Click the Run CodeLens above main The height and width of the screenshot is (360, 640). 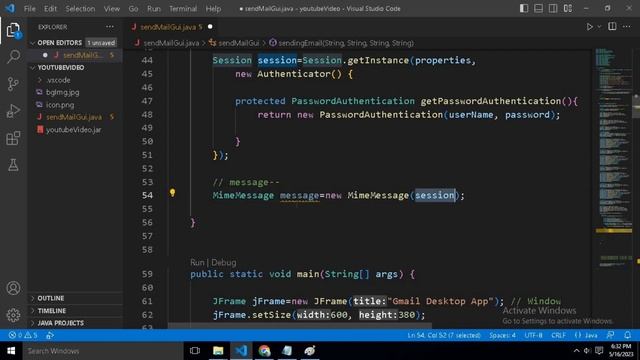coord(197,262)
